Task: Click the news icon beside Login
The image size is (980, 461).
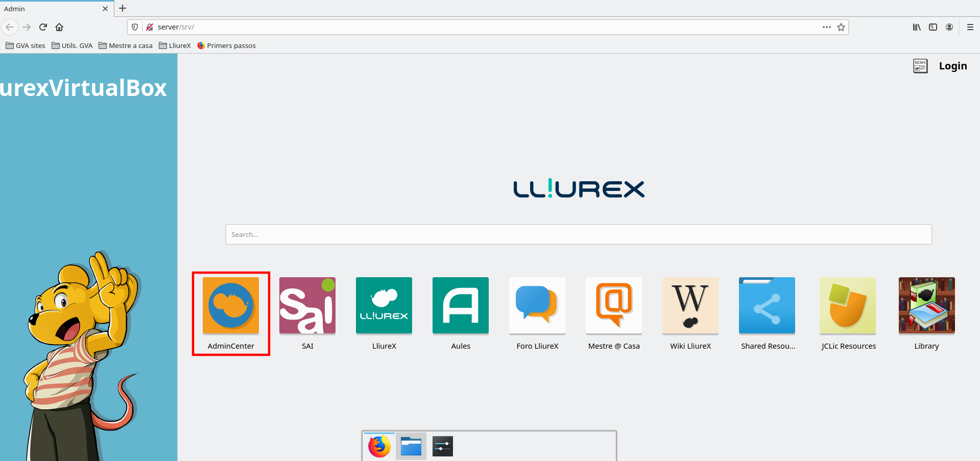Action: pos(920,66)
